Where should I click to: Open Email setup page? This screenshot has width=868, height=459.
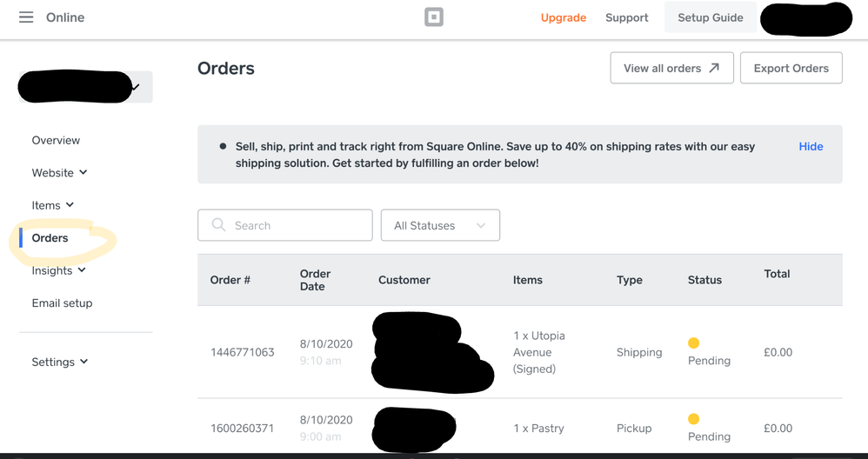coord(62,303)
